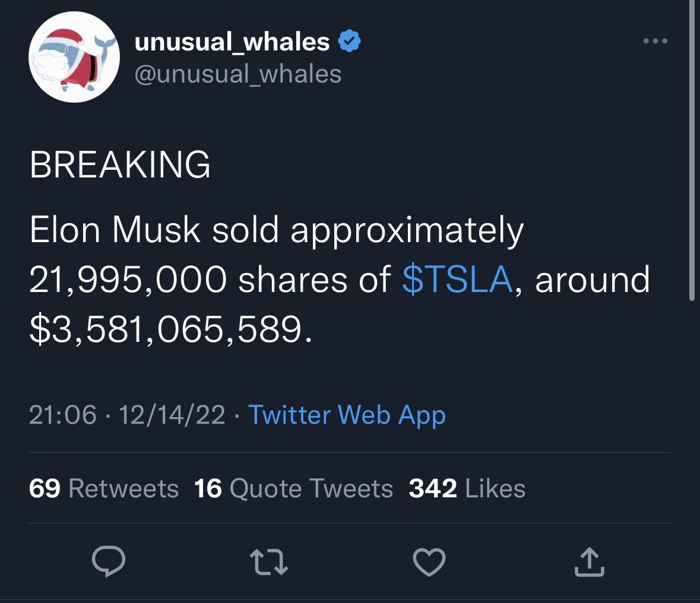Like the tweet with heart icon
Viewport: 700px width, 603px height.
point(429,561)
